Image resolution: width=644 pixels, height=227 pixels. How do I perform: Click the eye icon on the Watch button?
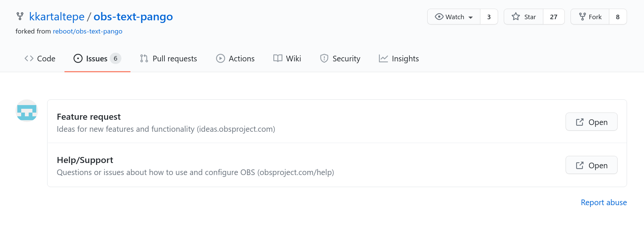tap(439, 17)
